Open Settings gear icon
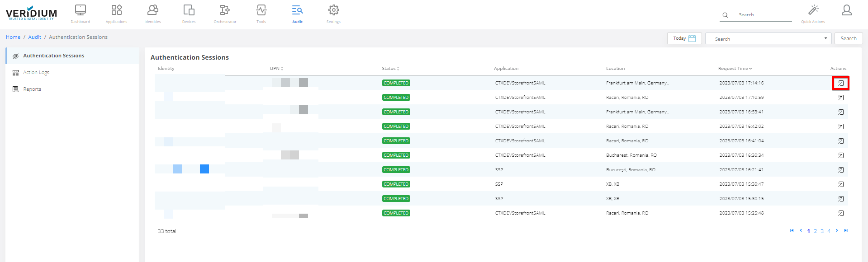The height and width of the screenshot is (262, 868). (x=334, y=10)
